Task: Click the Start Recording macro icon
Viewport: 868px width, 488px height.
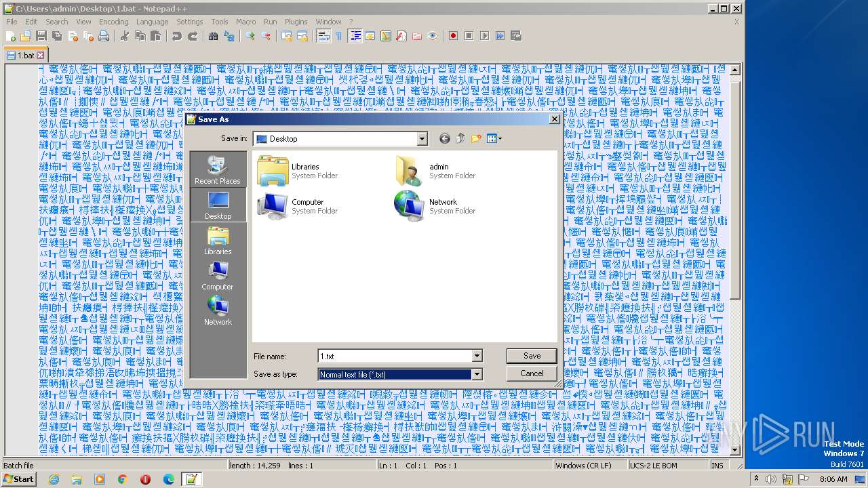Action: tap(453, 36)
